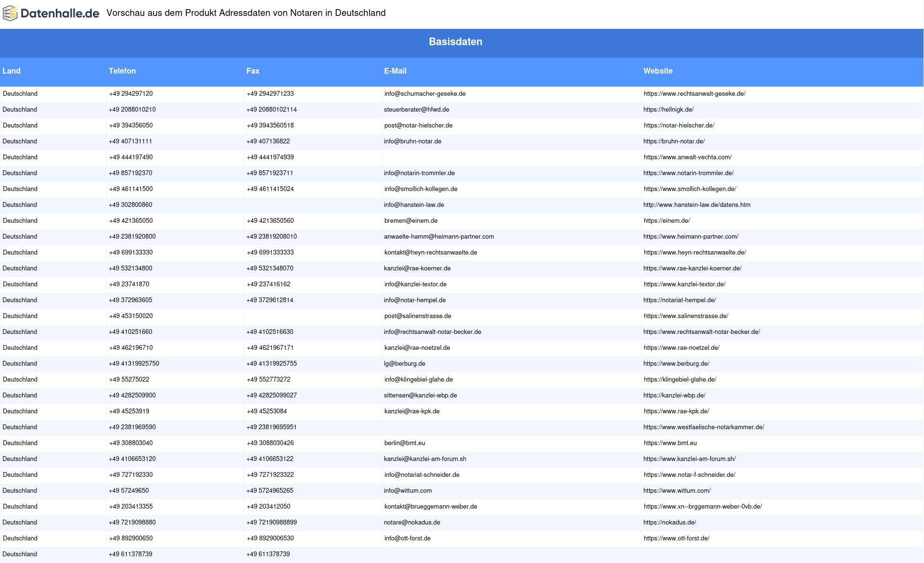Select email sittensen@kanzlei-wbp.de
The height and width of the screenshot is (563, 924).
(x=421, y=396)
